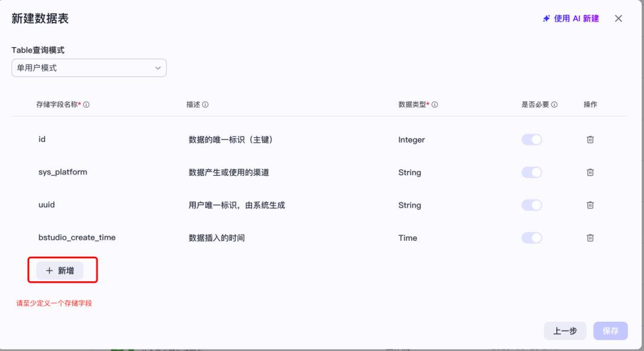Click the Time data type cell

[x=407, y=238]
